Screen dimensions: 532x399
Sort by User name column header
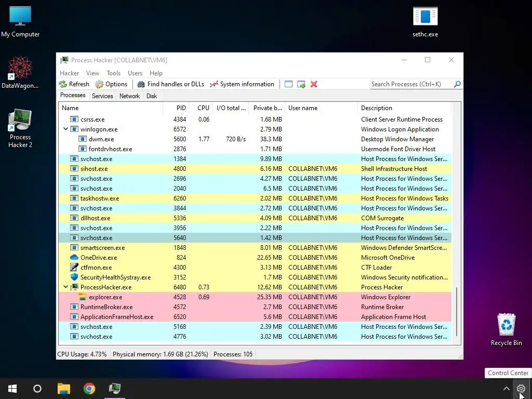321,108
